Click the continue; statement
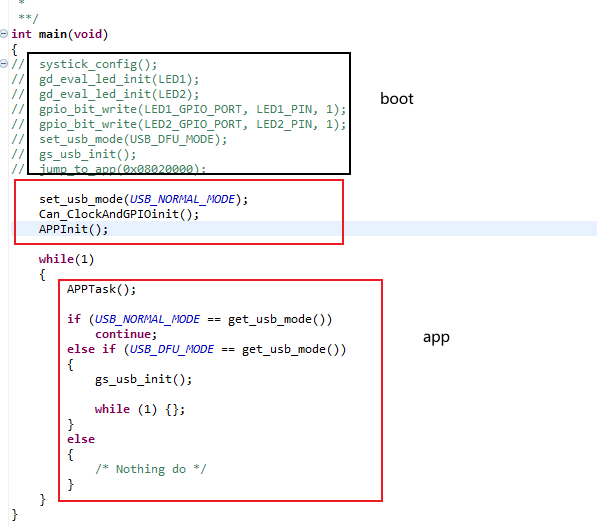This screenshot has width=597, height=526. [x=126, y=334]
